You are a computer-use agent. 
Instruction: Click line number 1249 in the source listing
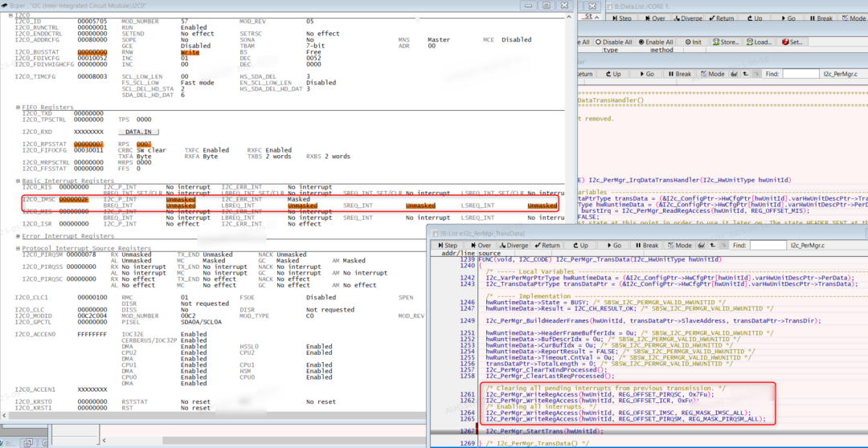tap(467, 321)
